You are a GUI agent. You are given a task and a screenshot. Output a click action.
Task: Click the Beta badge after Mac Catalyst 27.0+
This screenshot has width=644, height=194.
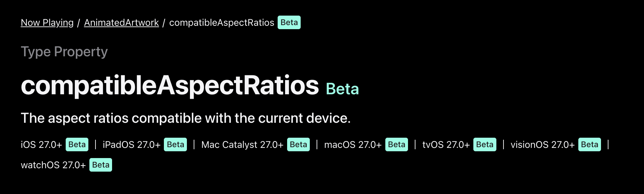coord(298,144)
